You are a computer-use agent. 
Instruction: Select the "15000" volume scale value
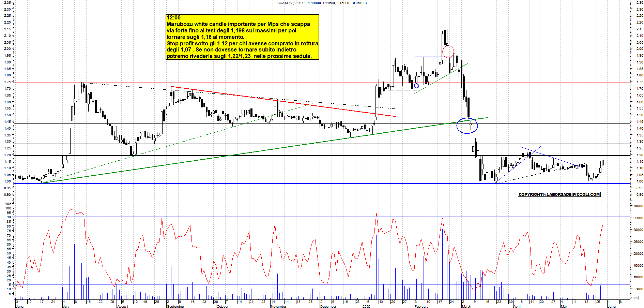coord(638,265)
